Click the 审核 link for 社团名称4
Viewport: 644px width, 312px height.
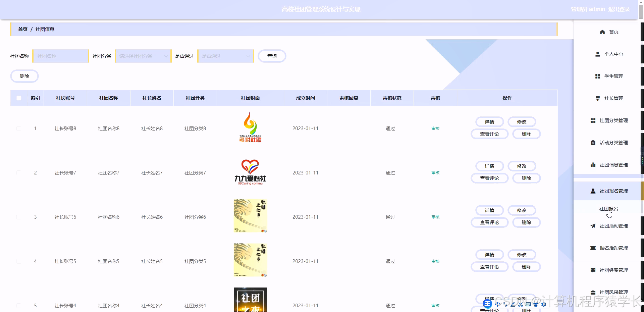[435, 306]
